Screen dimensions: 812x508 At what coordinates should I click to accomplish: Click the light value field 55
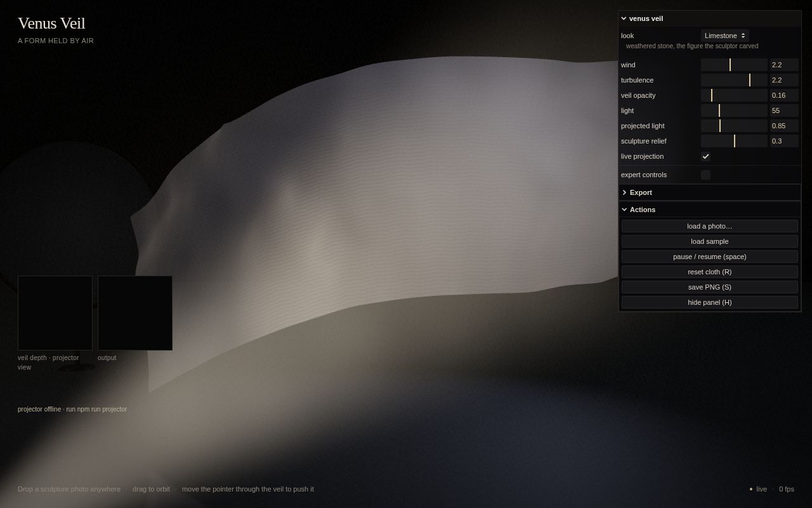coord(784,110)
